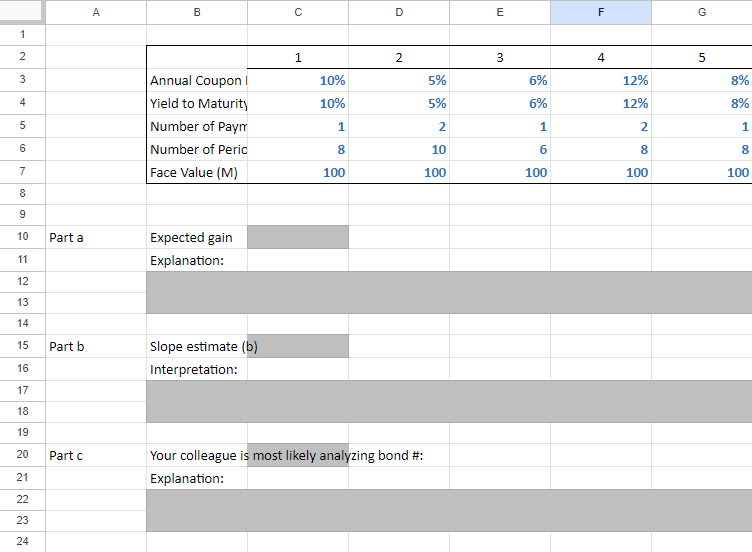Click bond 1 number of periods 8 in row 6
Screen dimensions: 752x552
[298, 149]
